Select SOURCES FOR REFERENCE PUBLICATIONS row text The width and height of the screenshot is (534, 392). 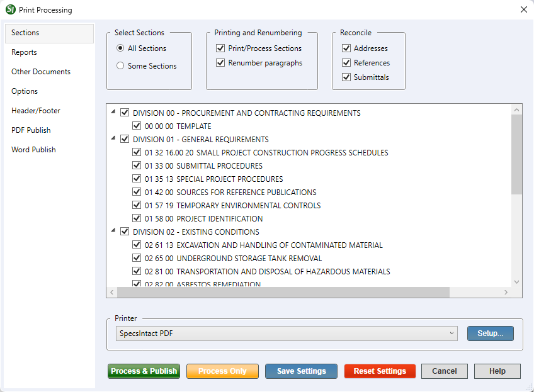pos(230,193)
